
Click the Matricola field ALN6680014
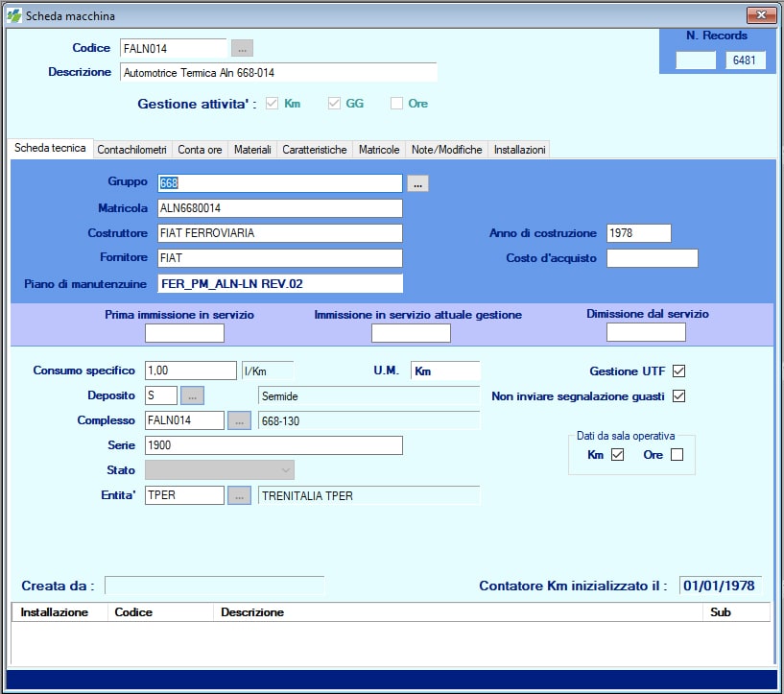[x=280, y=208]
